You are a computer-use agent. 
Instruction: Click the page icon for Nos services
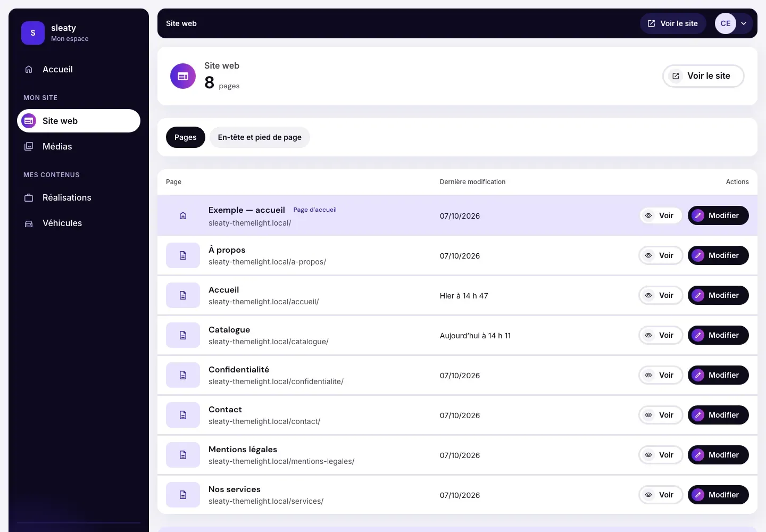click(183, 495)
